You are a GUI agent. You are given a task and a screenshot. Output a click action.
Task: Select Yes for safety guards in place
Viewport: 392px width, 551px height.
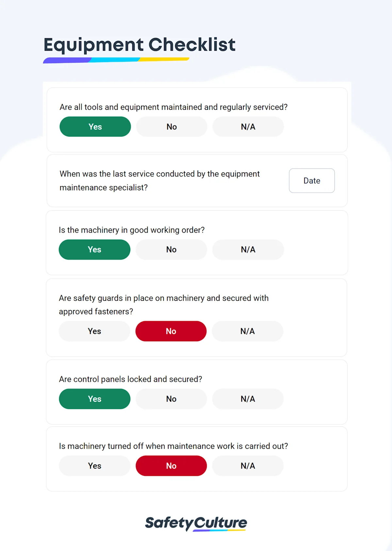coord(94,331)
